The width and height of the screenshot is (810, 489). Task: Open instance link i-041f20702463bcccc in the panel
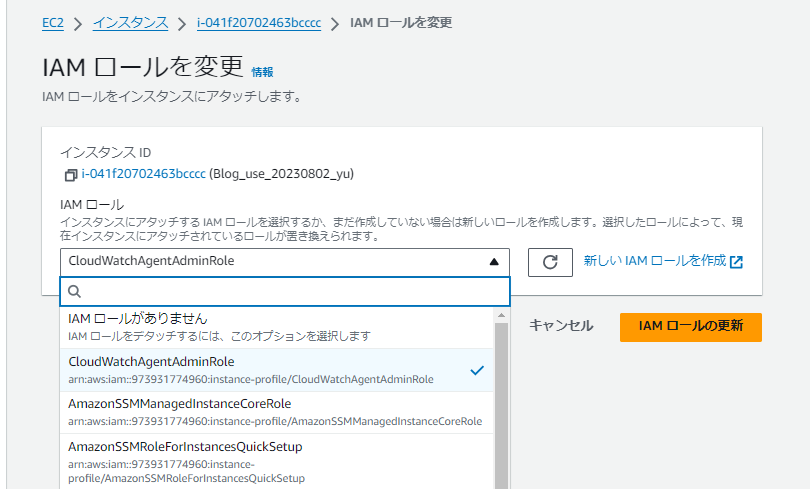point(144,174)
